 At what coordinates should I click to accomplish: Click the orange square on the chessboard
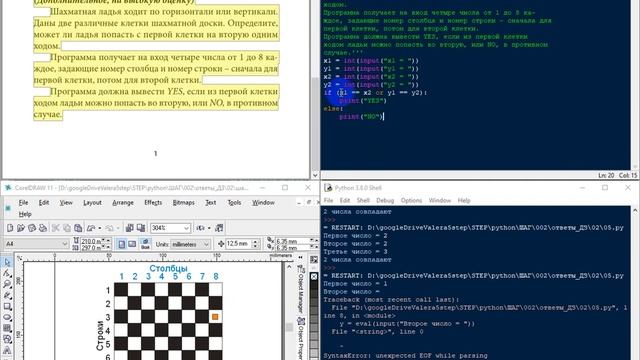coord(215,317)
